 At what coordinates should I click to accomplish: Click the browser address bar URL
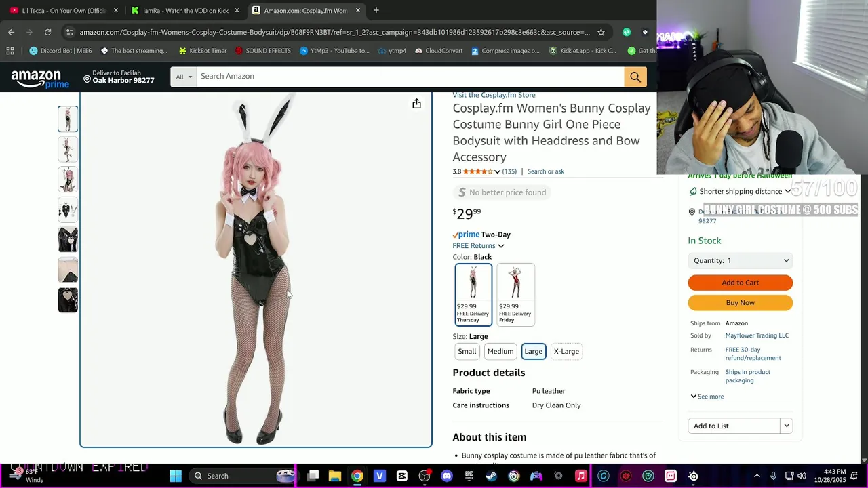(334, 32)
